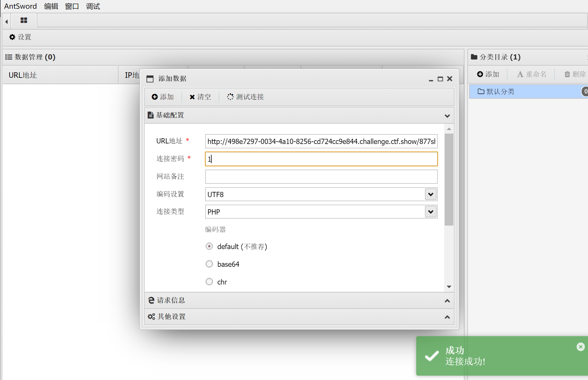Click the 添加 button in the dialog

[163, 97]
